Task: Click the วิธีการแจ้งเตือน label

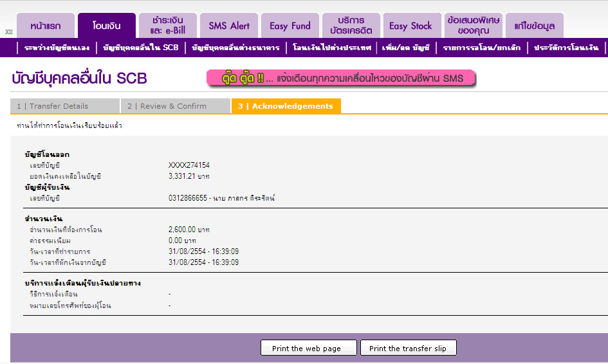Action: tap(53, 295)
